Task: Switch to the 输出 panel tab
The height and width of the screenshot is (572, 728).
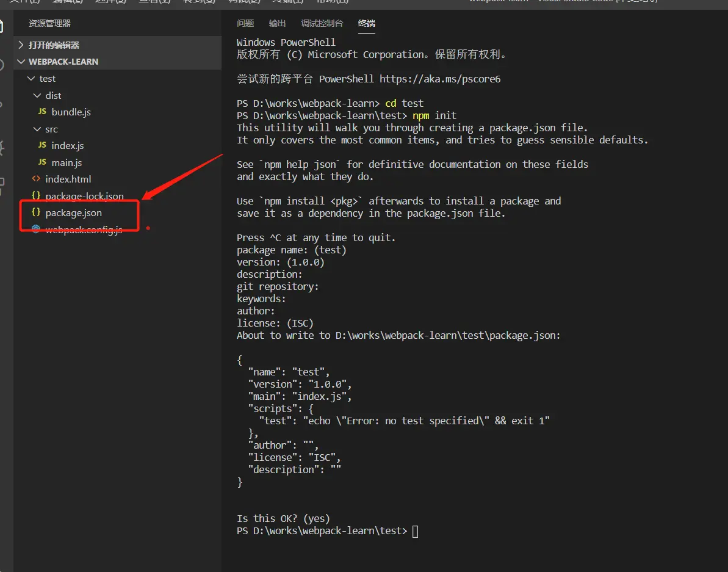Action: pos(277,23)
